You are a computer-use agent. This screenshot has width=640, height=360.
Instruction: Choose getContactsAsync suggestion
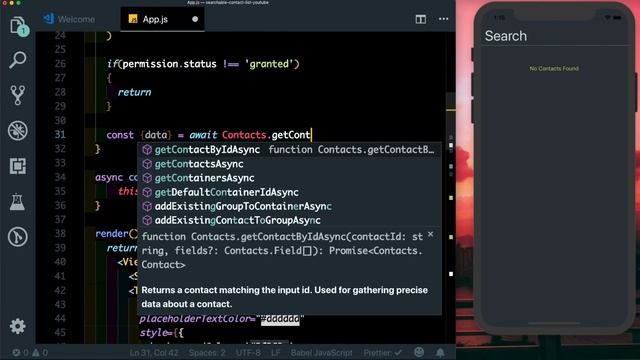289,164
